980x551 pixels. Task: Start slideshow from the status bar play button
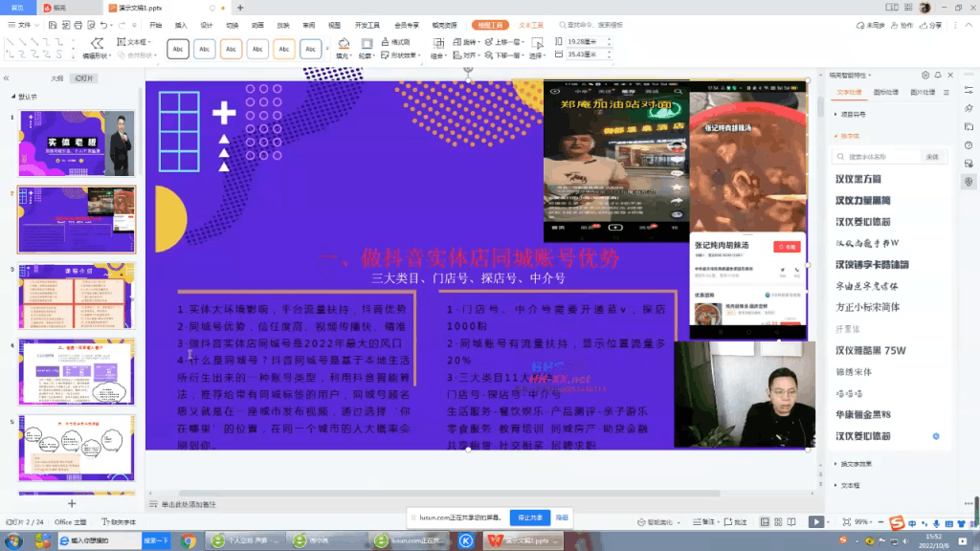pyautogui.click(x=816, y=521)
